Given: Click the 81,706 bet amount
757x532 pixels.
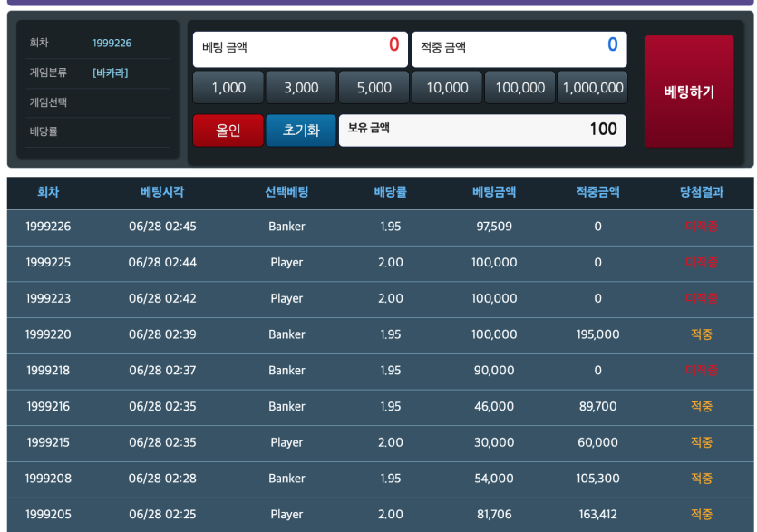Looking at the screenshot, I should point(494,515).
